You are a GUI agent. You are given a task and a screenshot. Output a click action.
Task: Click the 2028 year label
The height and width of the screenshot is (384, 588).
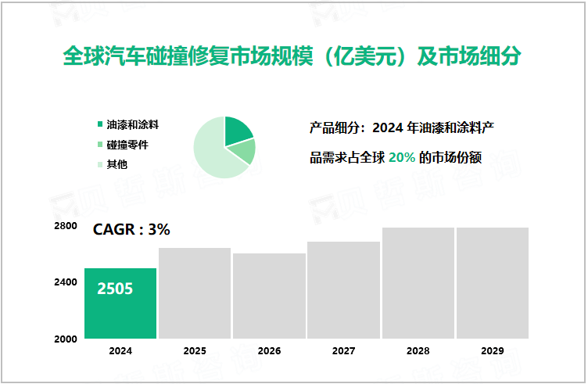click(x=418, y=351)
